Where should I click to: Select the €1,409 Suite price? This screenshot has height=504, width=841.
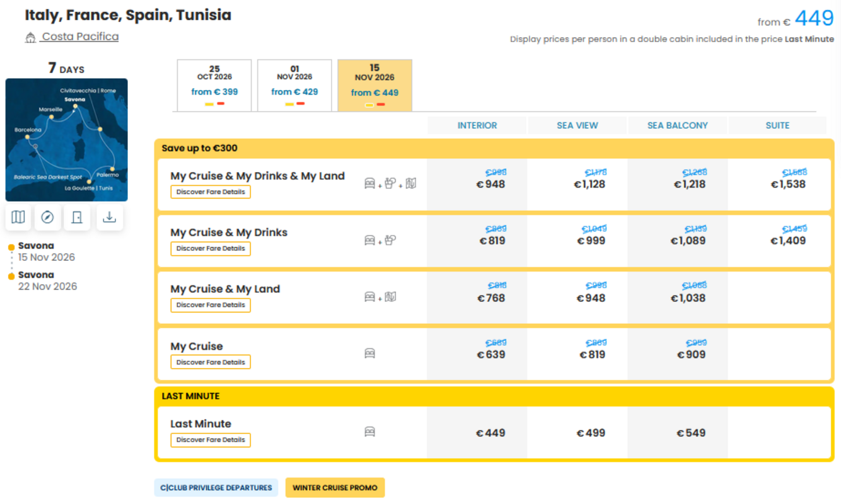pyautogui.click(x=788, y=241)
